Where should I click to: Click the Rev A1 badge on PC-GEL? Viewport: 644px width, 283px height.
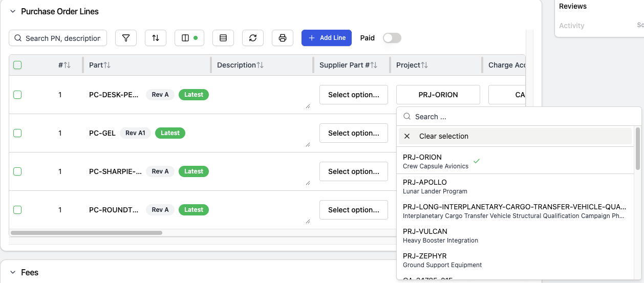[x=136, y=133]
